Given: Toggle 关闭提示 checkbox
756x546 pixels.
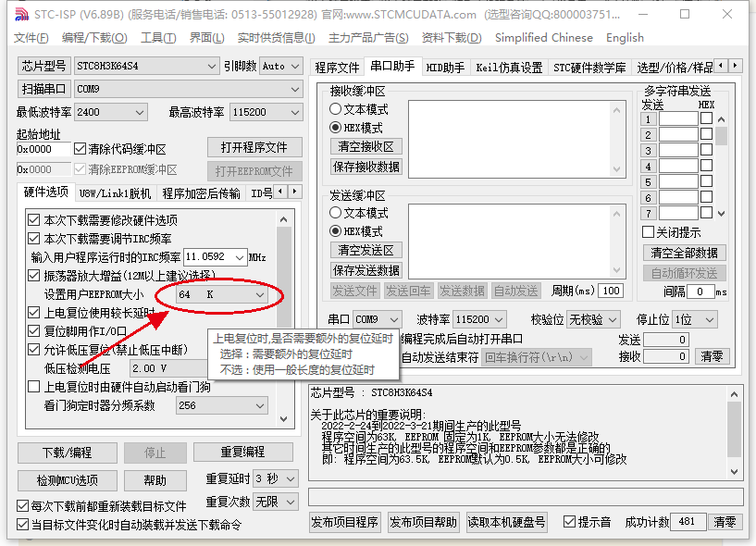Looking at the screenshot, I should point(648,232).
